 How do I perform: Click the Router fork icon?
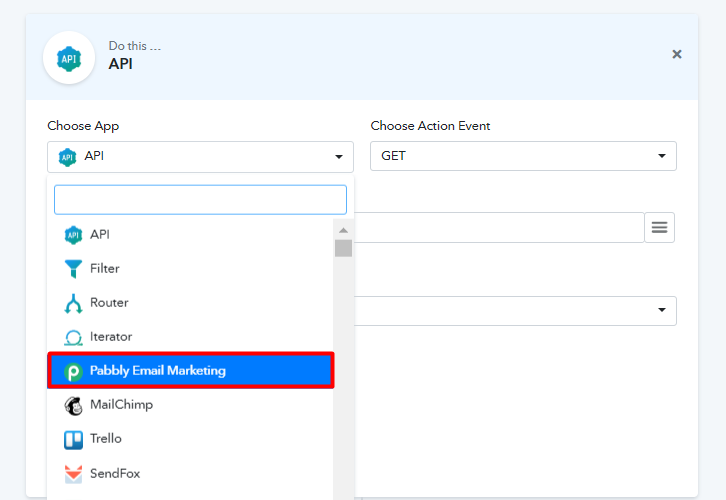(x=73, y=303)
